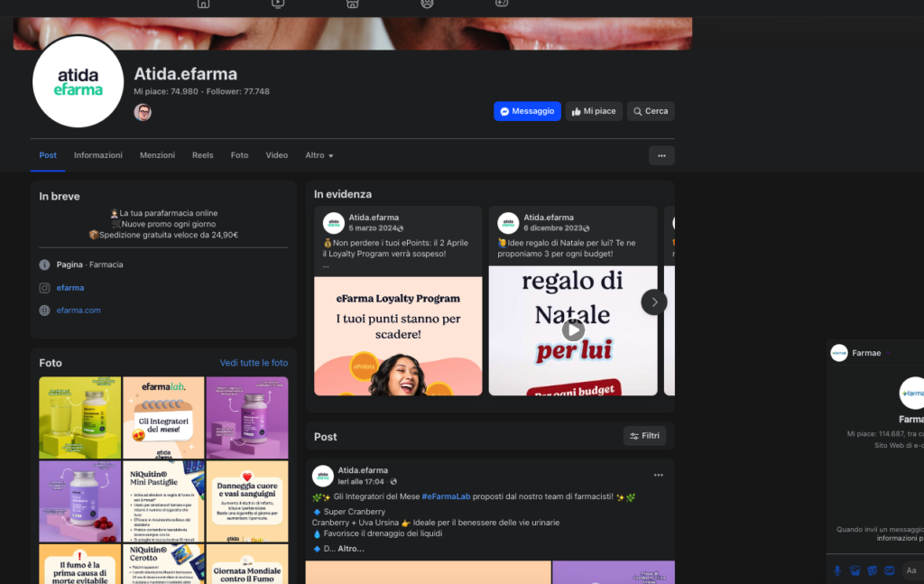The width and height of the screenshot is (924, 584).
Task: Click the Atida.efarma profile logo picture
Action: [78, 81]
